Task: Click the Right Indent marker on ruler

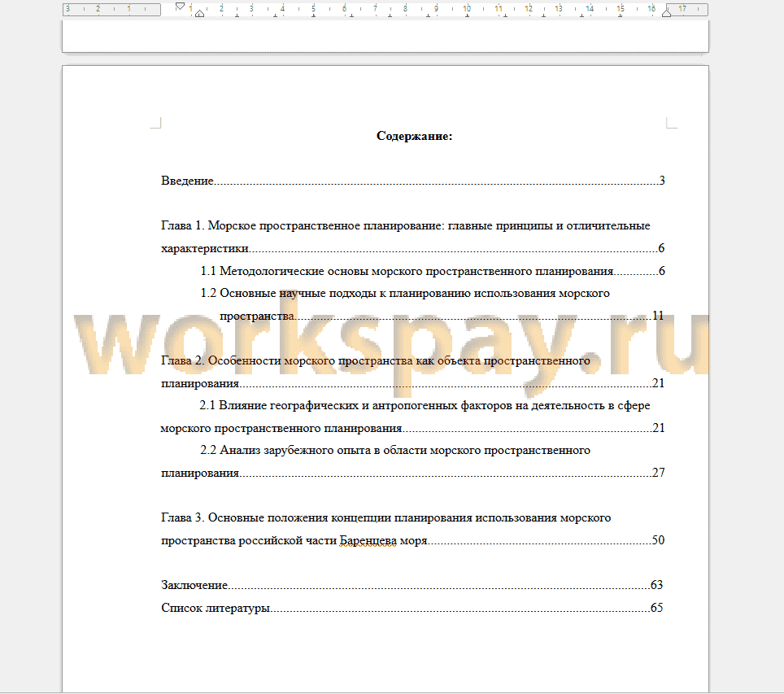Action: pos(667,14)
